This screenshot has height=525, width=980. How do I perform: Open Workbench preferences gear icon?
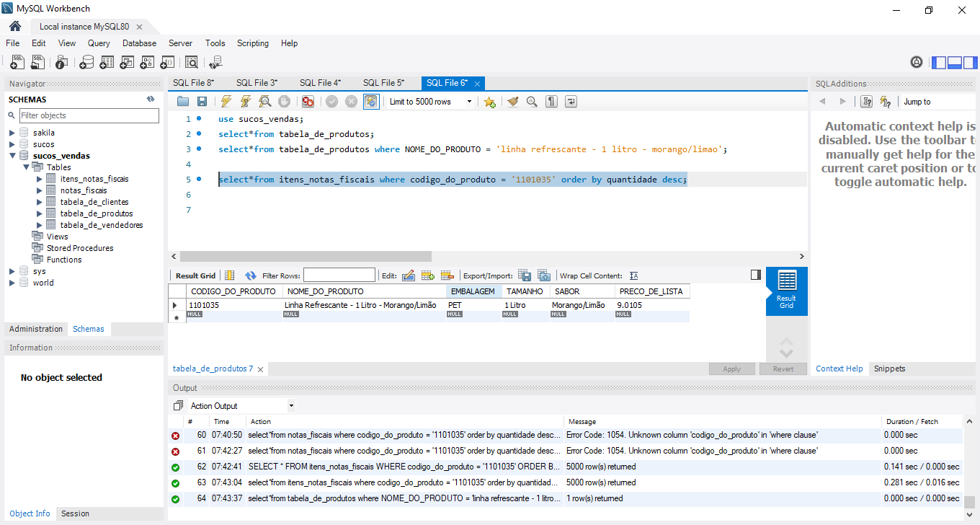917,62
